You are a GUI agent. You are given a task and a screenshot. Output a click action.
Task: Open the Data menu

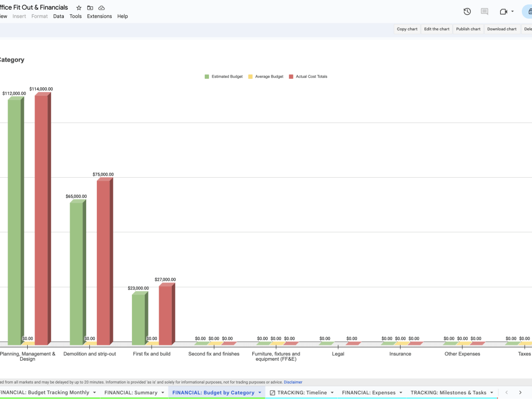point(59,16)
